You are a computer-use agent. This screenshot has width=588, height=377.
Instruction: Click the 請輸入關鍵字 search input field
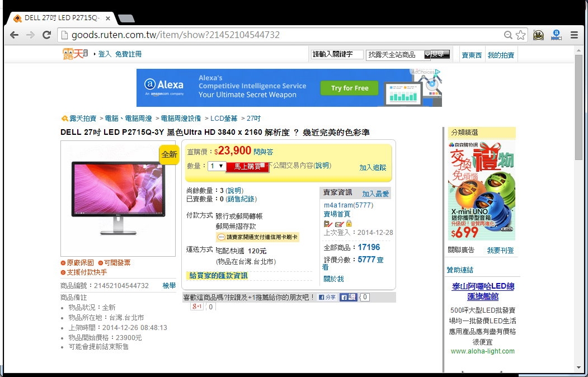tap(337, 54)
